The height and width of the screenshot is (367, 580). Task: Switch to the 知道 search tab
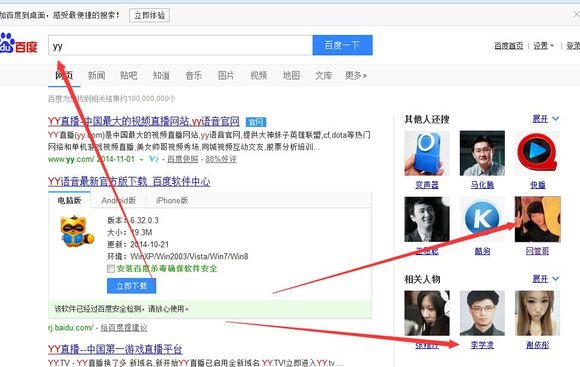tap(161, 75)
